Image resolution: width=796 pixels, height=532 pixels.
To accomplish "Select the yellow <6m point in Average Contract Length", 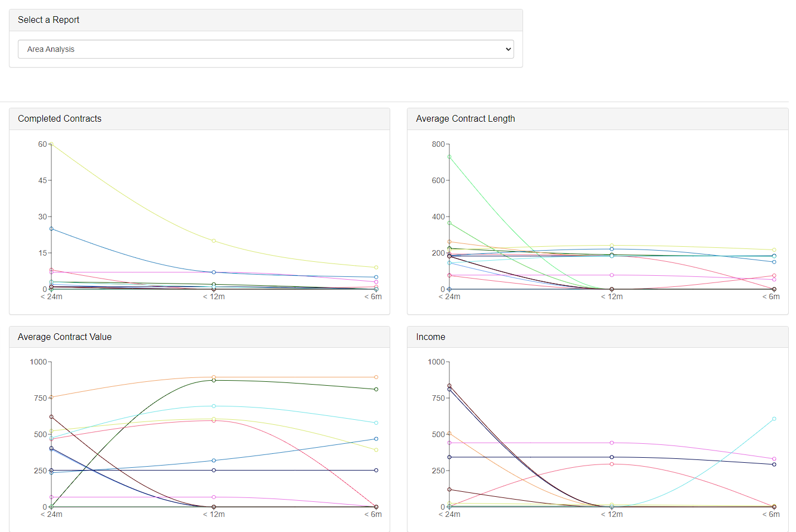I will tap(774, 250).
